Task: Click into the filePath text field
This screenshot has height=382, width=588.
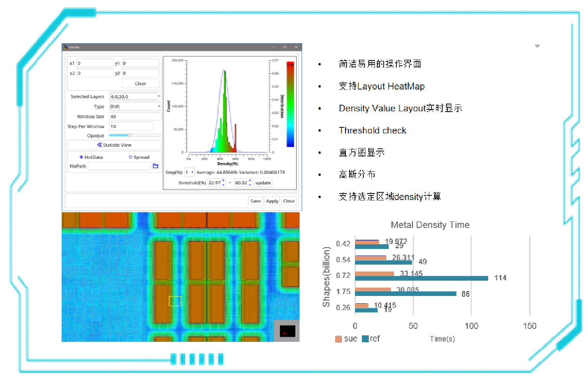Action: [x=119, y=166]
